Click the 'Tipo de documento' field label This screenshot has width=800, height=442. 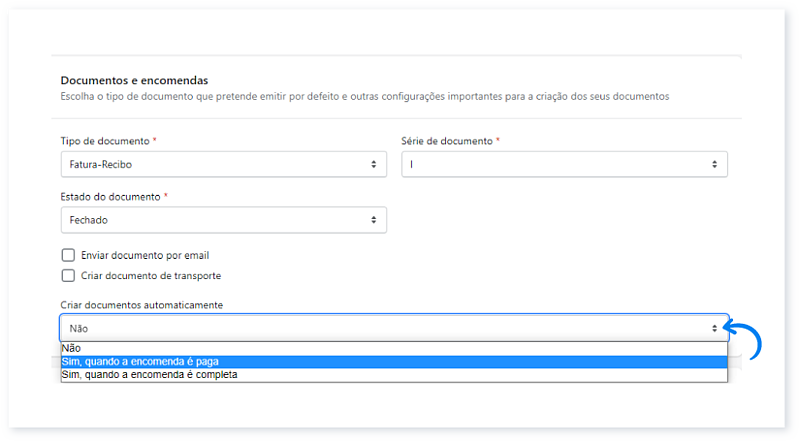point(105,141)
